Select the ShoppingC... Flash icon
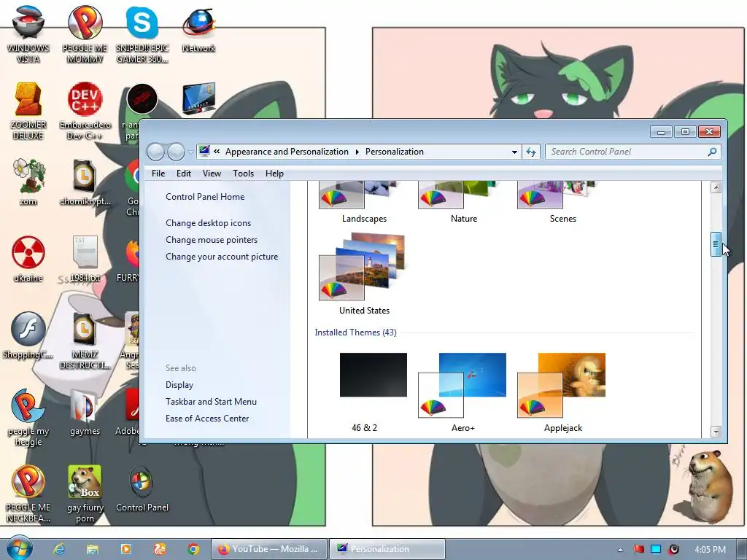 point(28,335)
